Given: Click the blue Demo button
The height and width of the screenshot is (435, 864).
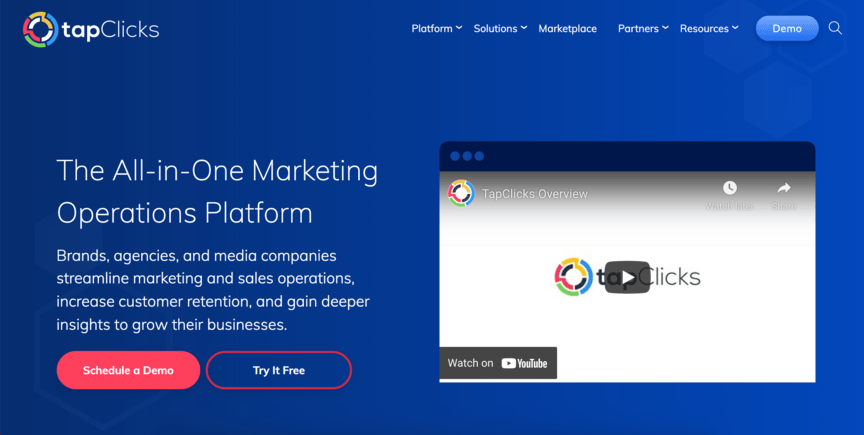Looking at the screenshot, I should click(x=787, y=29).
